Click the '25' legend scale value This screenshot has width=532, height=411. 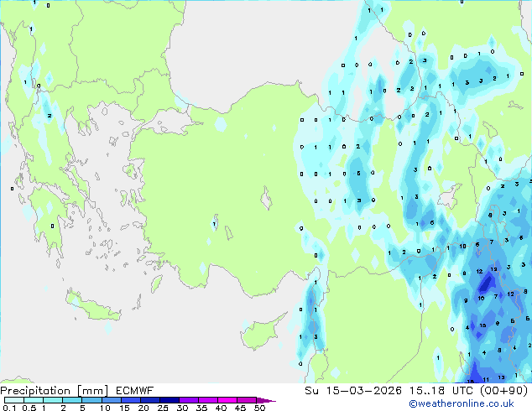click(x=163, y=408)
